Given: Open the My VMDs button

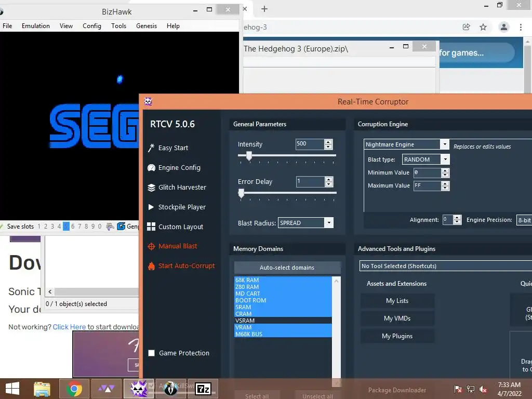Looking at the screenshot, I should 397,318.
